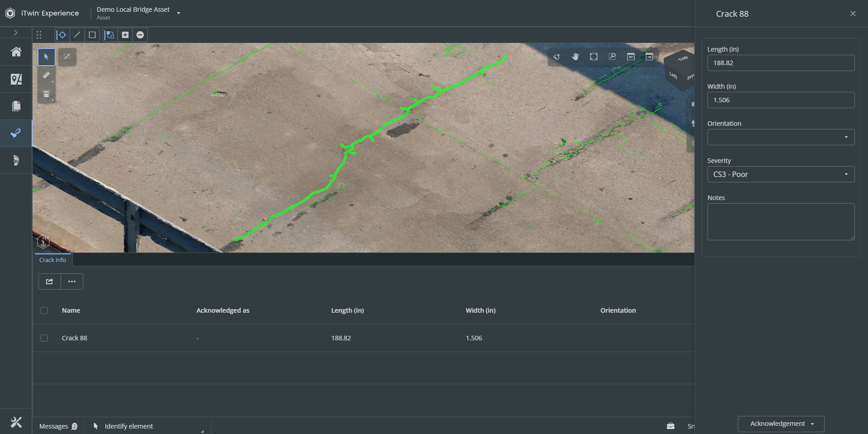Click the compass icon in the viewport corner

[43, 241]
